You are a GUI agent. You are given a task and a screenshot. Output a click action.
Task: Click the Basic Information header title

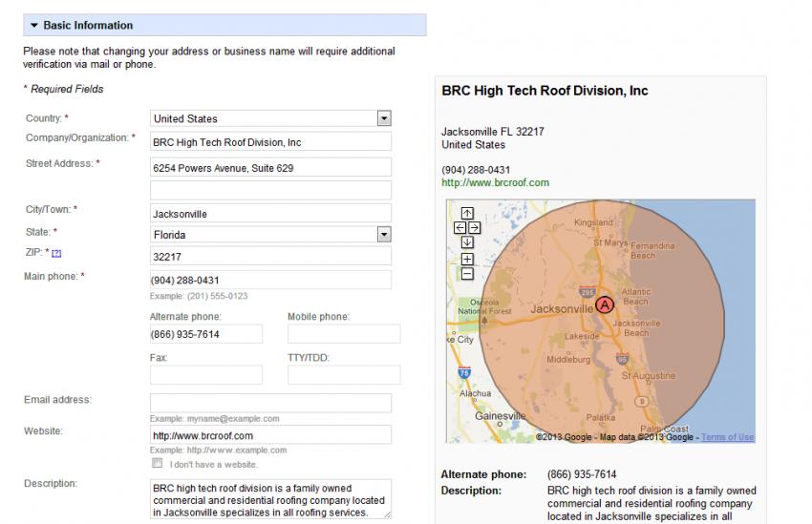[x=88, y=26]
